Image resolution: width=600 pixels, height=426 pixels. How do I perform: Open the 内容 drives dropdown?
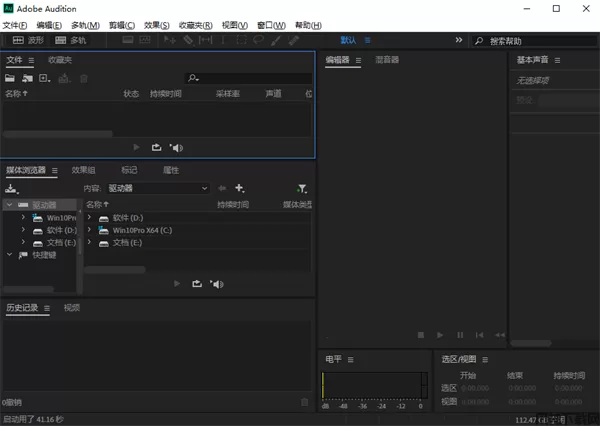coord(158,188)
